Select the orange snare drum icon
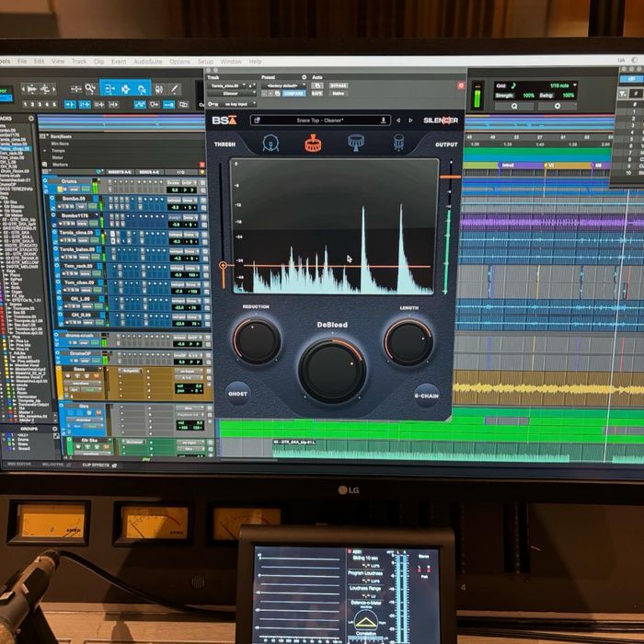This screenshot has width=644, height=644. point(313,143)
